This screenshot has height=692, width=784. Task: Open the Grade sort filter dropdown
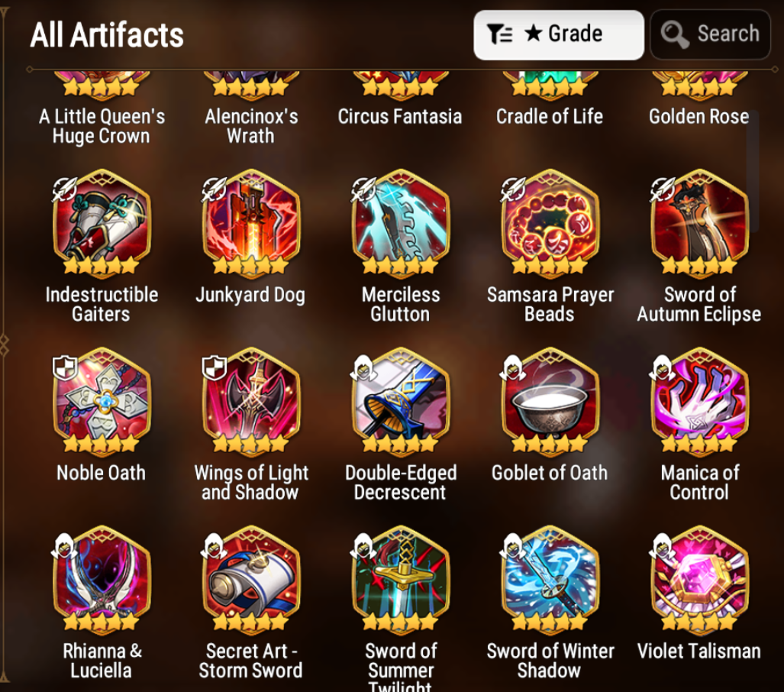[x=559, y=35]
